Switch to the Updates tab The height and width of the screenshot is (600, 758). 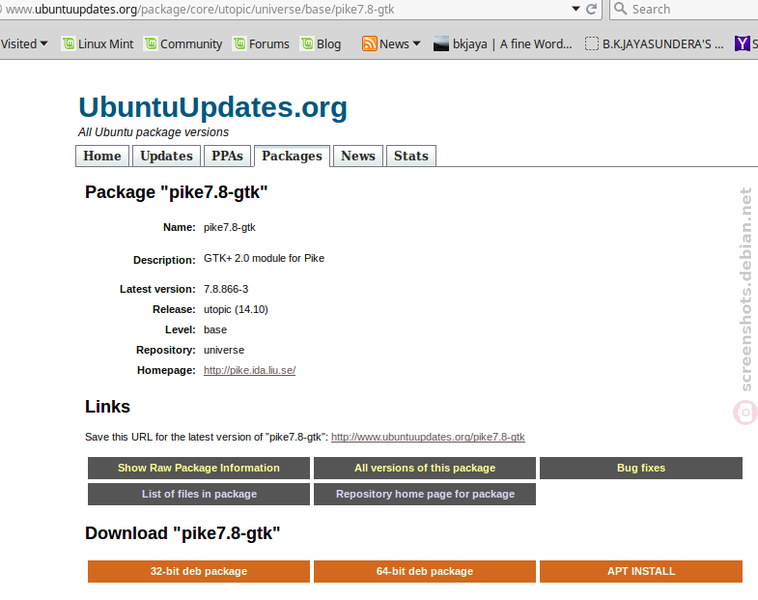point(166,156)
